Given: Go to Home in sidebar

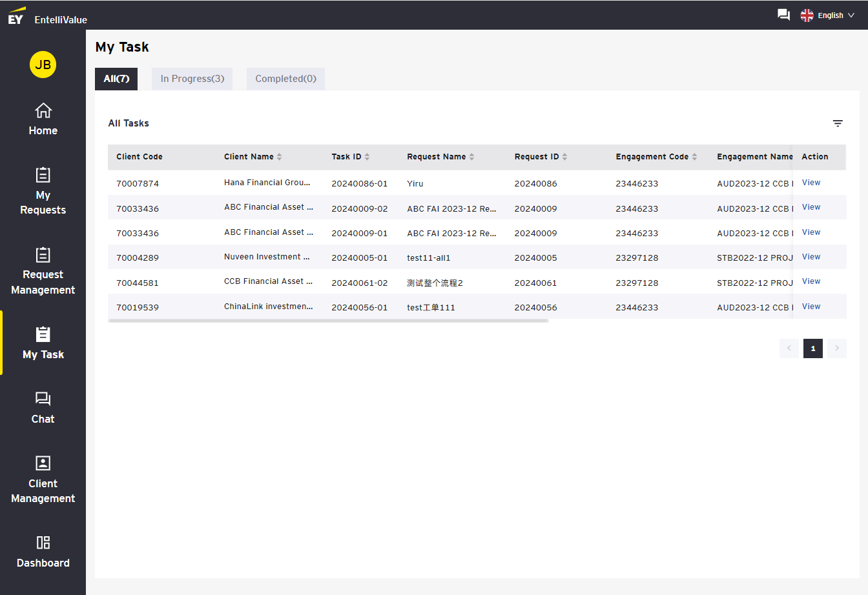Looking at the screenshot, I should (43, 119).
